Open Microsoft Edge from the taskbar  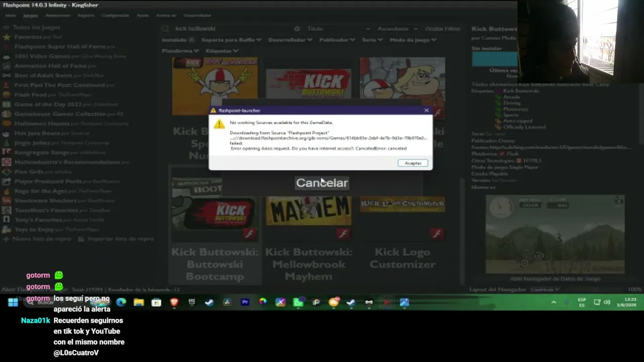tap(121, 302)
